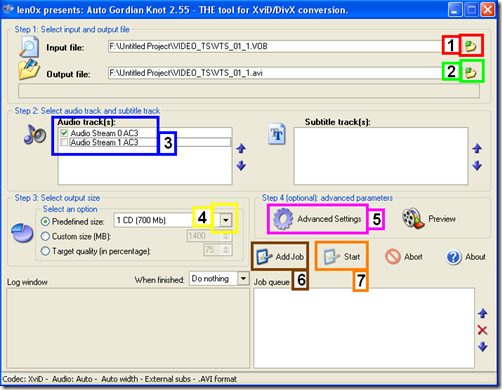Open the About dialog
Screen dimensions: 502x390
tap(466, 257)
